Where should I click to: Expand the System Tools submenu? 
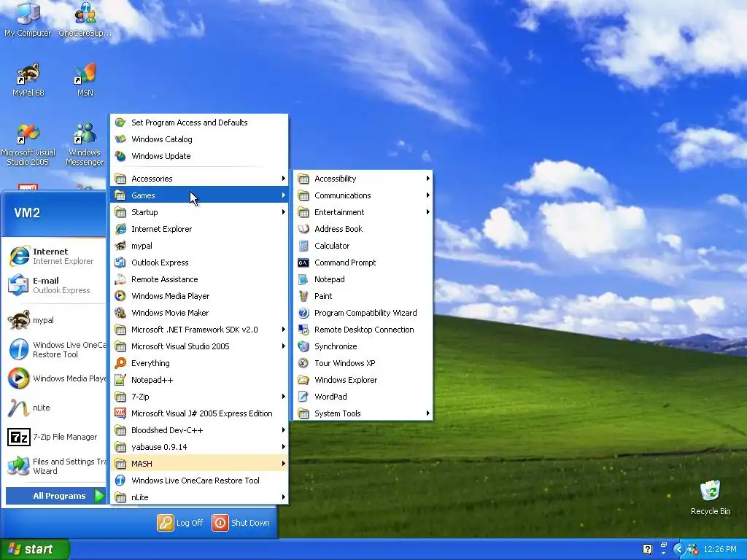click(x=363, y=413)
